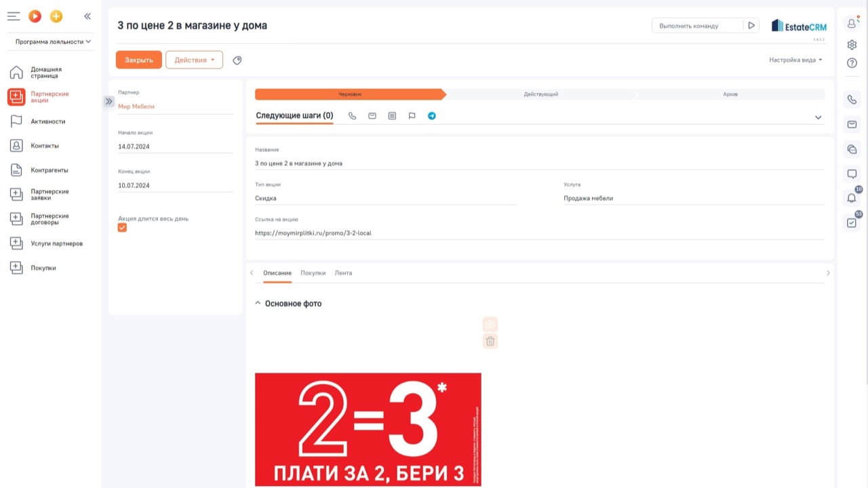Run command with the play arrow button

tap(751, 26)
